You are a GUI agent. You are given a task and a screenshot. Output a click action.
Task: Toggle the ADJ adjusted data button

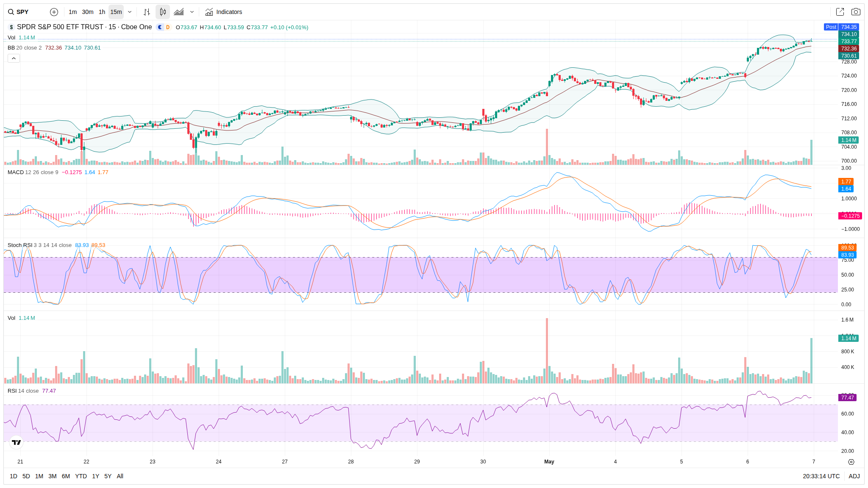point(854,476)
